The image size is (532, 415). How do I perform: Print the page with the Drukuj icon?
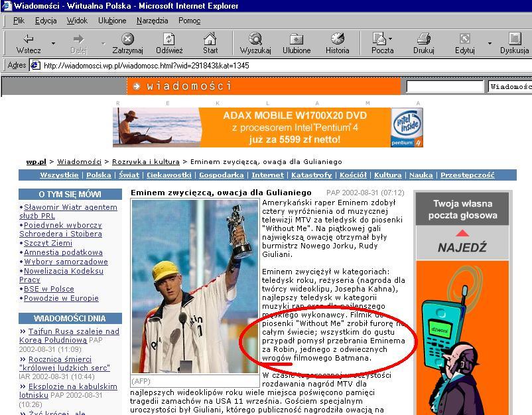click(x=423, y=39)
